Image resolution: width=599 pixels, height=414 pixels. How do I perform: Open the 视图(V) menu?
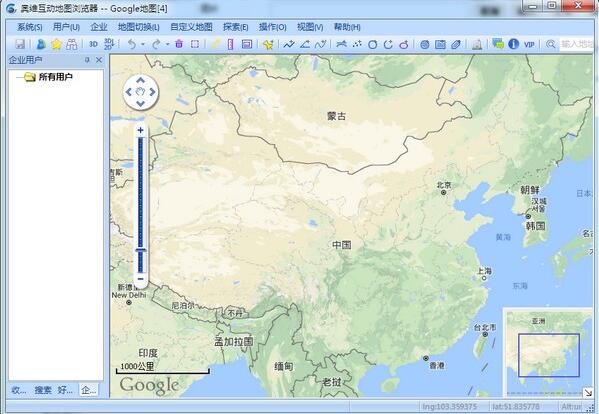point(310,27)
